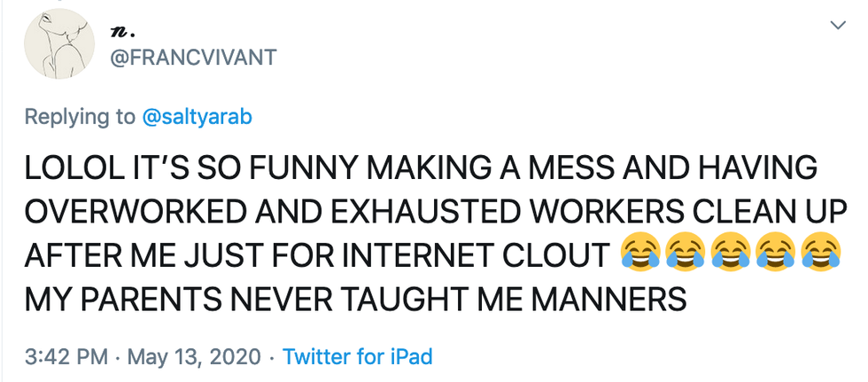
Task: Click the "Replying to" label text
Action: 79,118
